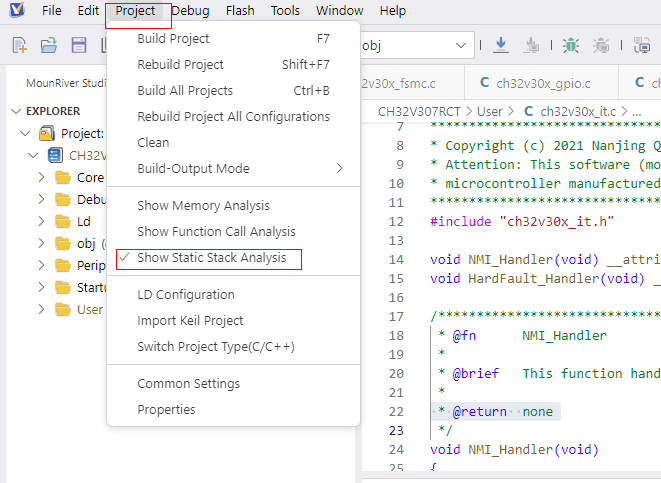Click the New File toolbar icon
Screen dimensions: 661x483
pos(20,45)
